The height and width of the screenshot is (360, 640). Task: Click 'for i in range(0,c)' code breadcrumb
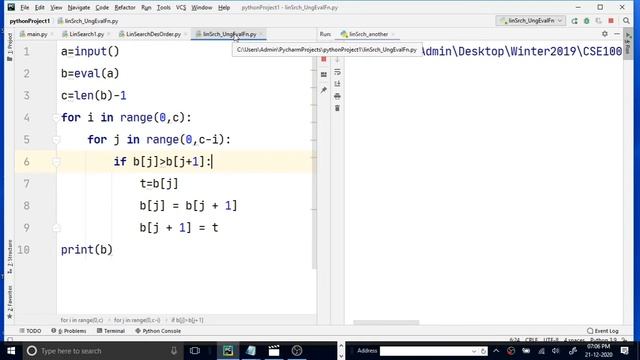[82, 320]
